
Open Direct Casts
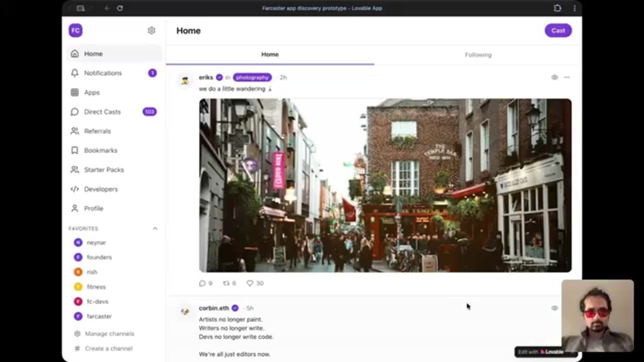coord(102,112)
